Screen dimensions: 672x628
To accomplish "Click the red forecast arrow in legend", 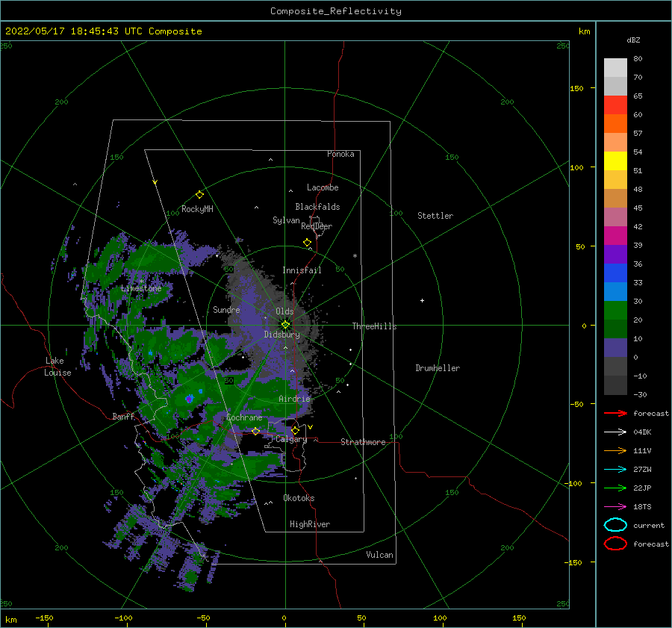I will pos(615,413).
